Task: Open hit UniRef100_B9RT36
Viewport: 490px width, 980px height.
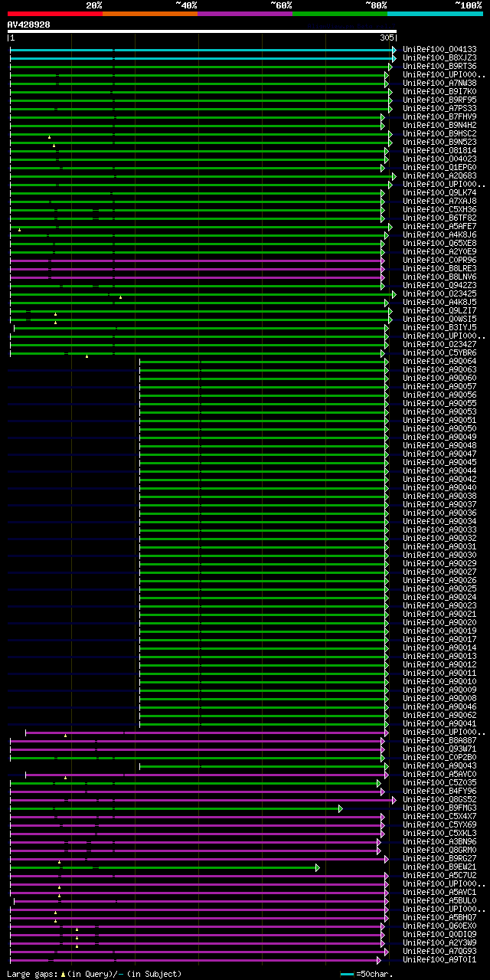Action: coord(439,66)
